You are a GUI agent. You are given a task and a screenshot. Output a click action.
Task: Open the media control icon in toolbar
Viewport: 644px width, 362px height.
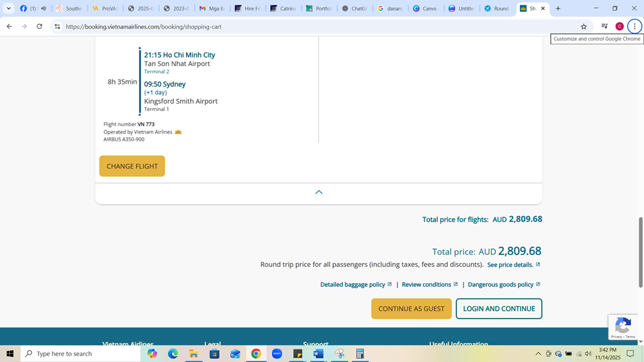(604, 26)
